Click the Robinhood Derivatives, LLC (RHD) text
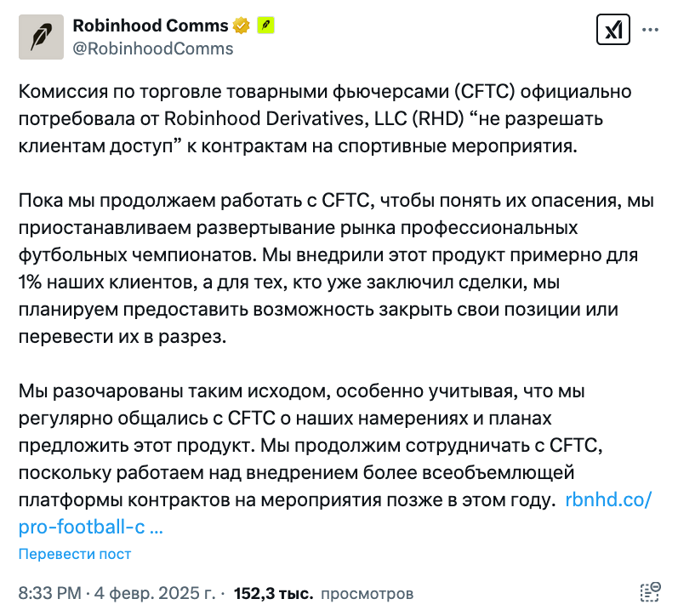The image size is (678, 616). pyautogui.click(x=314, y=118)
